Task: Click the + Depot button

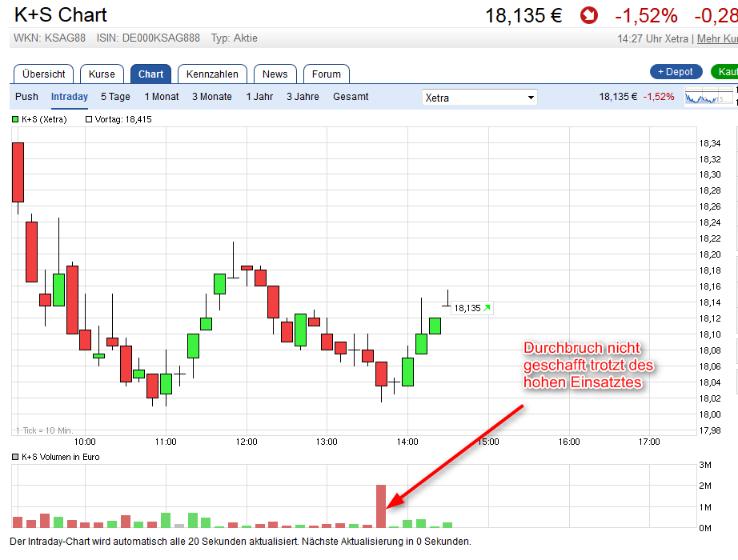Action: [x=676, y=71]
